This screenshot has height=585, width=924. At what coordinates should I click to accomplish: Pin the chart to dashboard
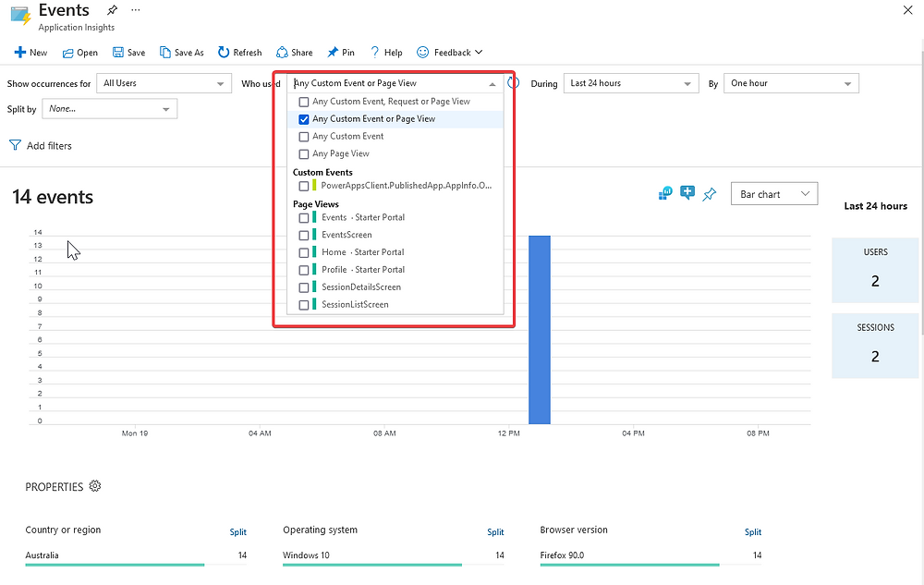(x=709, y=194)
